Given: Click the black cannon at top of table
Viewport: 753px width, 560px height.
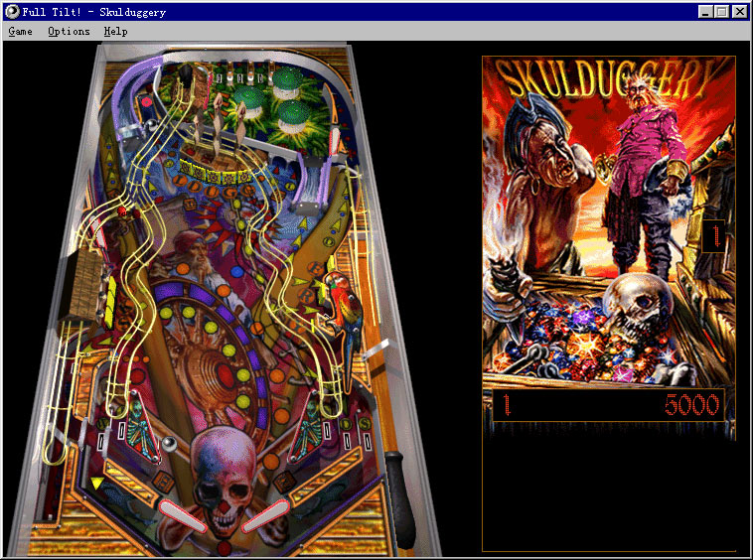Looking at the screenshot, I should point(186,74).
